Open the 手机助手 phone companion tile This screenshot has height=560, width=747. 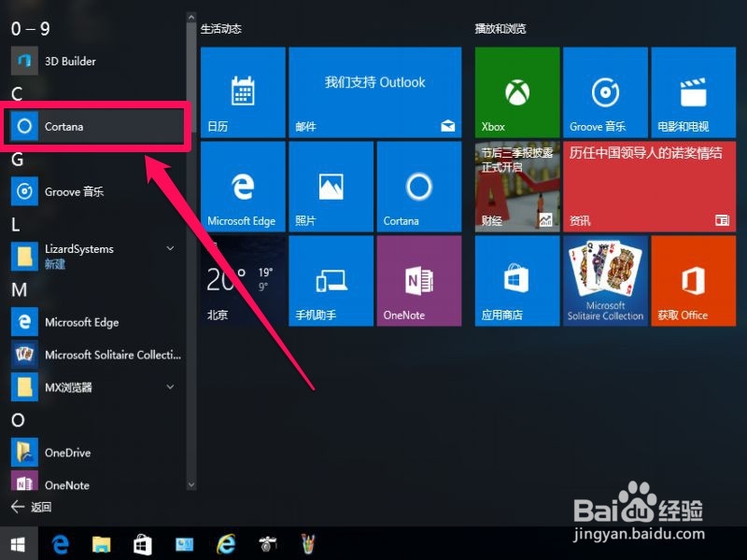click(331, 281)
